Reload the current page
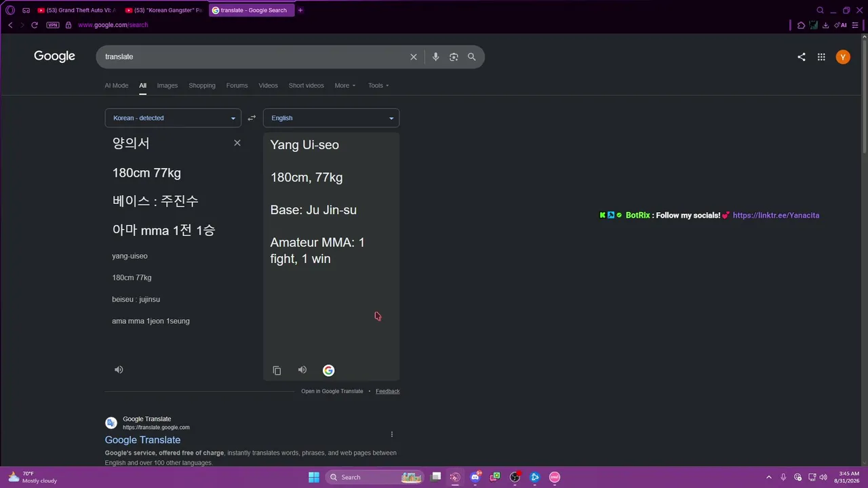This screenshot has width=868, height=488. [x=35, y=25]
